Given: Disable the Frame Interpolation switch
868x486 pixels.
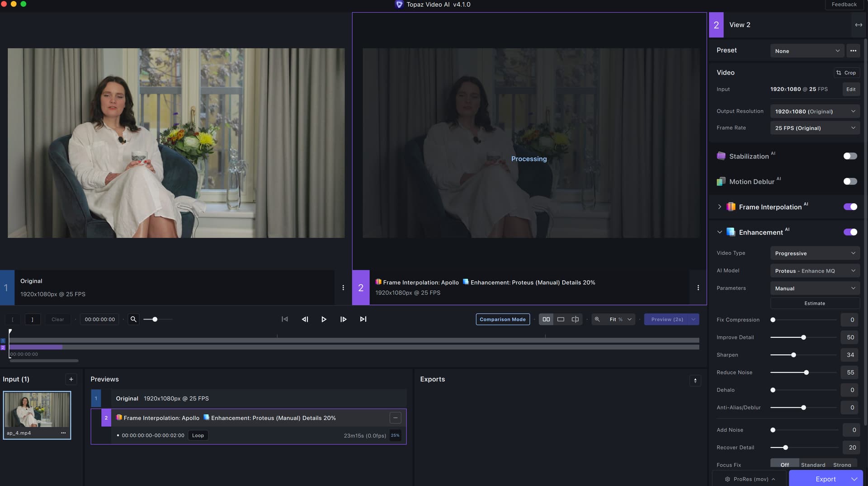Looking at the screenshot, I should click(x=850, y=207).
